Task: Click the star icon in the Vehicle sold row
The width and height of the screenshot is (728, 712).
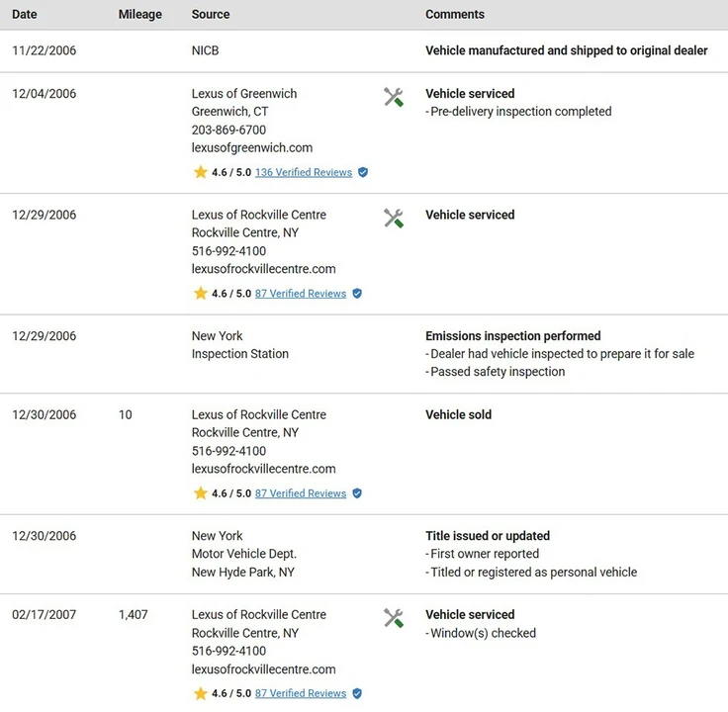Action: 200,492
